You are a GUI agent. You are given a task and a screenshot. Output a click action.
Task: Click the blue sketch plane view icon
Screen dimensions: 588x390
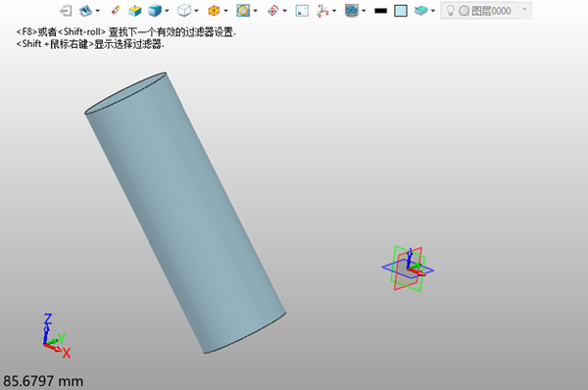click(85, 11)
